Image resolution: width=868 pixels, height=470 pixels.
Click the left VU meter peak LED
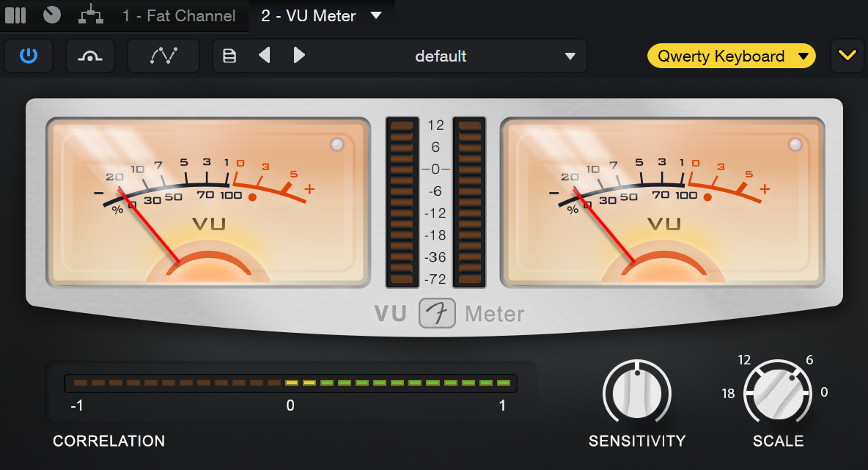pos(337,144)
